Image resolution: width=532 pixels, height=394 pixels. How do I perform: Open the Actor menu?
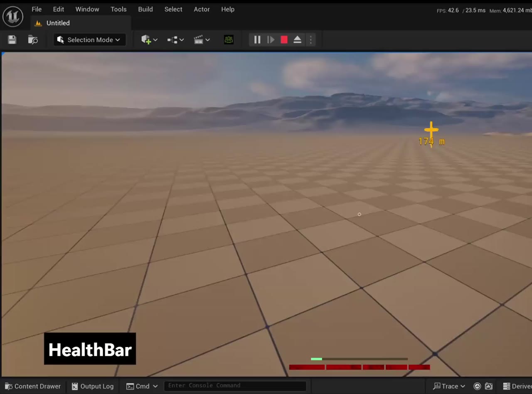(x=202, y=9)
